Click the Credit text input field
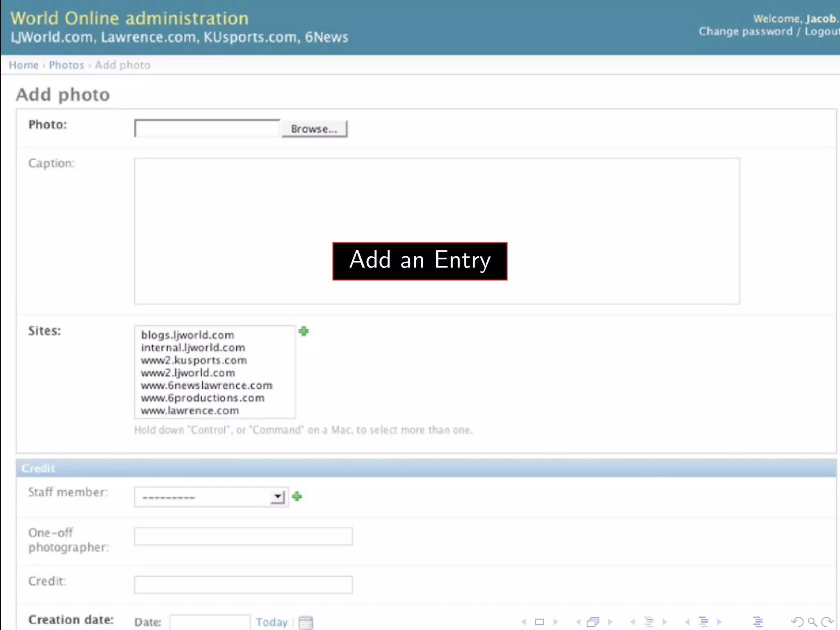This screenshot has height=630, width=840. point(243,584)
